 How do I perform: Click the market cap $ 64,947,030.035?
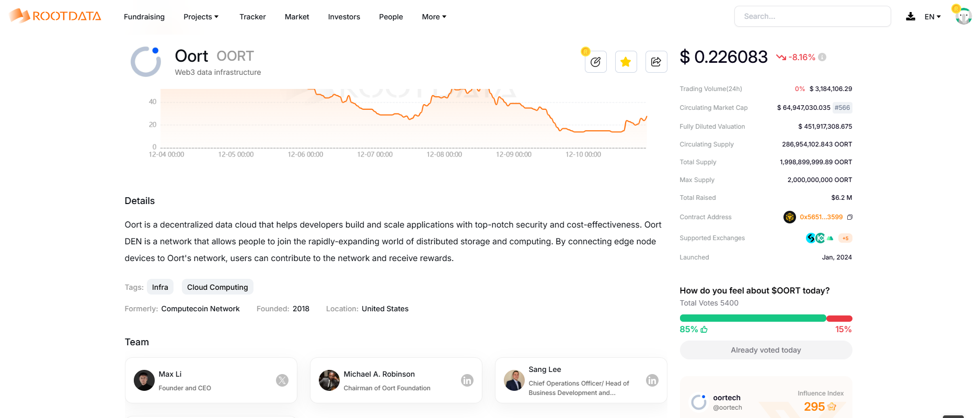coord(803,108)
